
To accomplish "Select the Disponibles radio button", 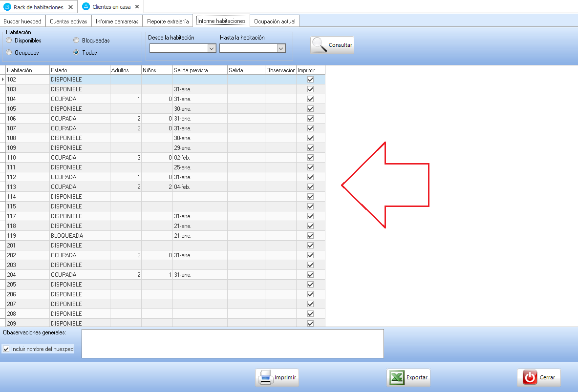I will point(9,41).
